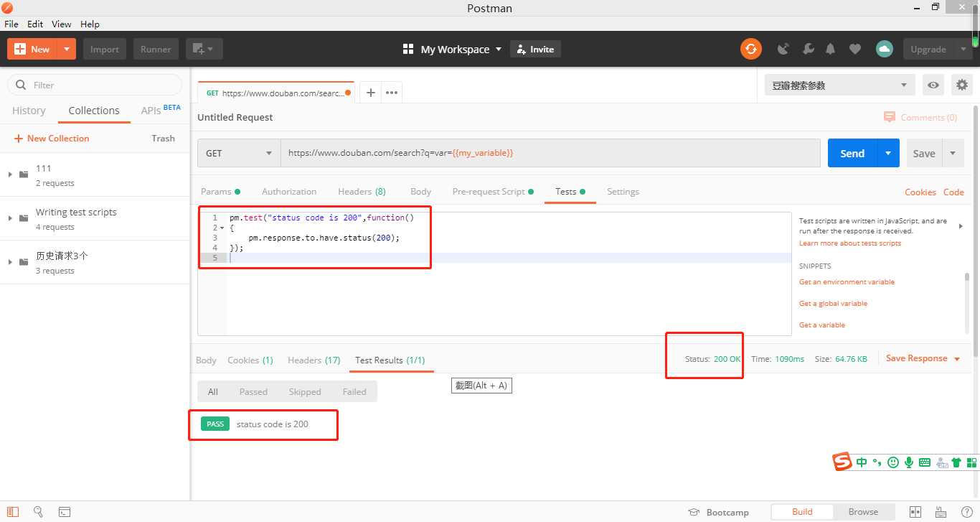980x522 pixels.
Task: Filter test results by Skipped
Action: coord(305,391)
